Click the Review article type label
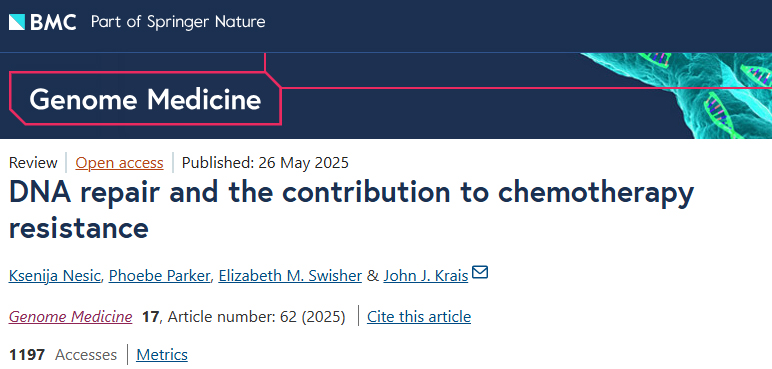The image size is (772, 369). [x=33, y=163]
